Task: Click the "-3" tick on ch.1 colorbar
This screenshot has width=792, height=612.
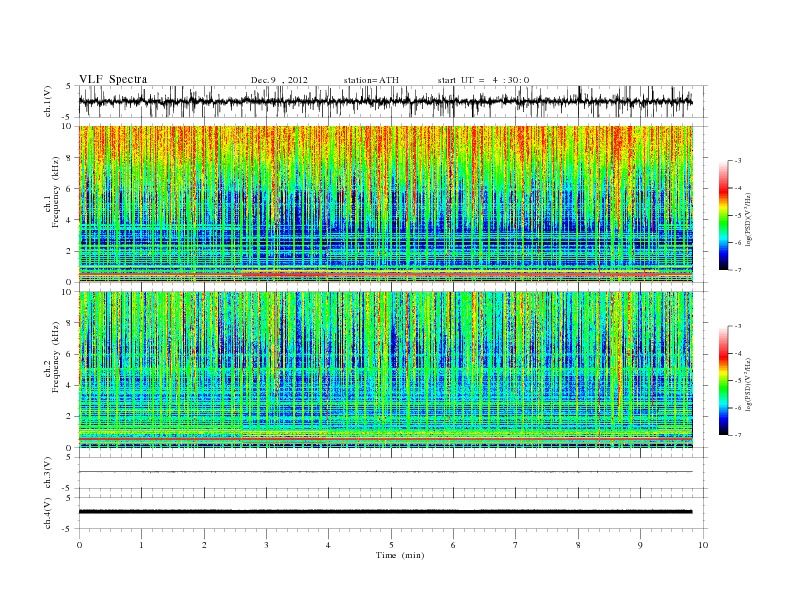Action: pyautogui.click(x=737, y=161)
